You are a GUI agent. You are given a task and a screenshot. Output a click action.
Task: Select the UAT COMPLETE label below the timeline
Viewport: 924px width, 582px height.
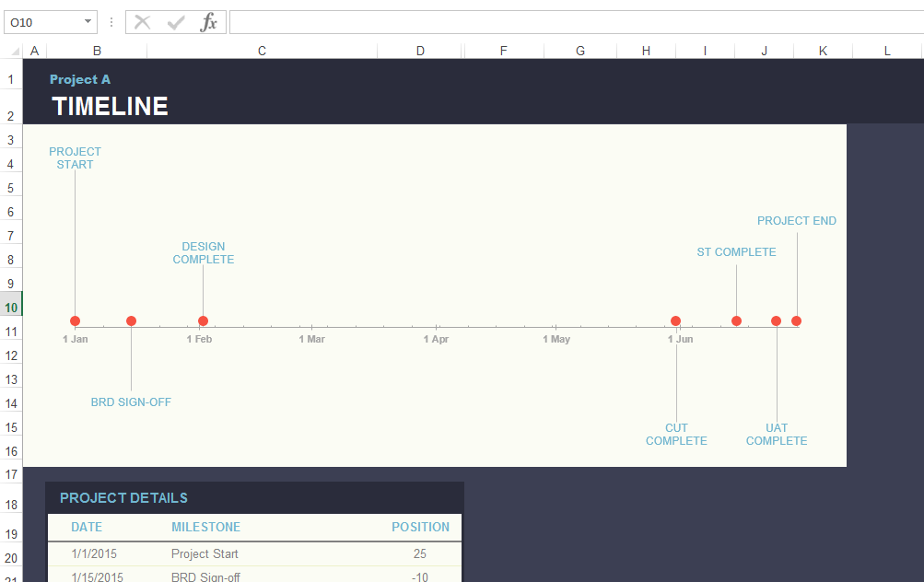tap(776, 434)
